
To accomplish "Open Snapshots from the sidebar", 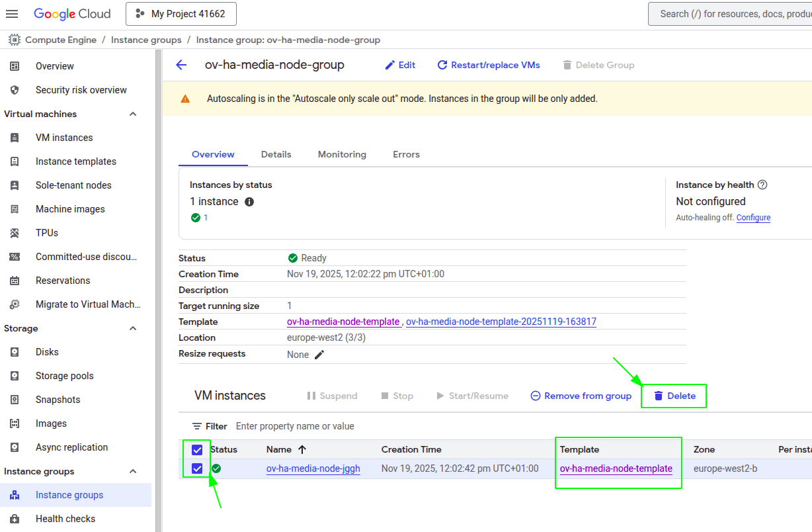I will [58, 400].
